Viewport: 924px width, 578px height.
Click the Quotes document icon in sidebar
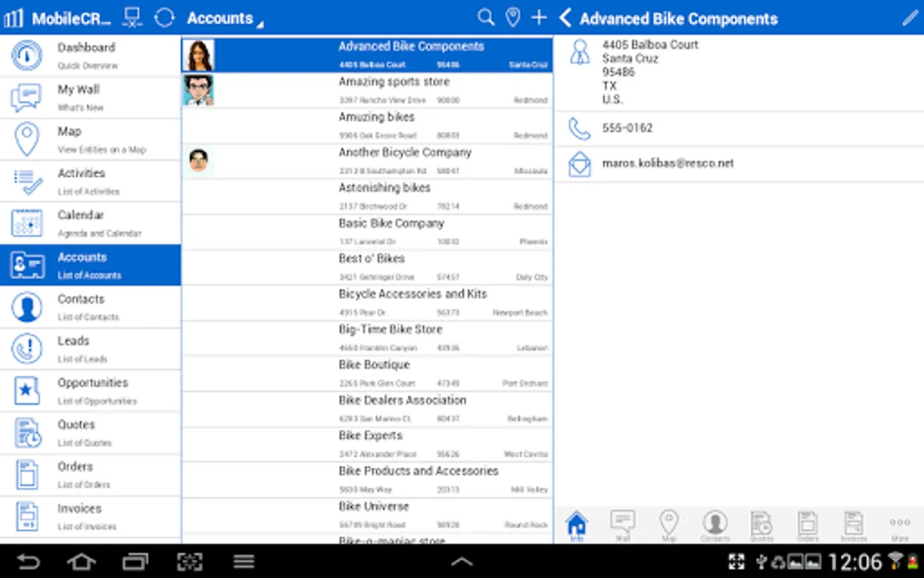[x=27, y=432]
